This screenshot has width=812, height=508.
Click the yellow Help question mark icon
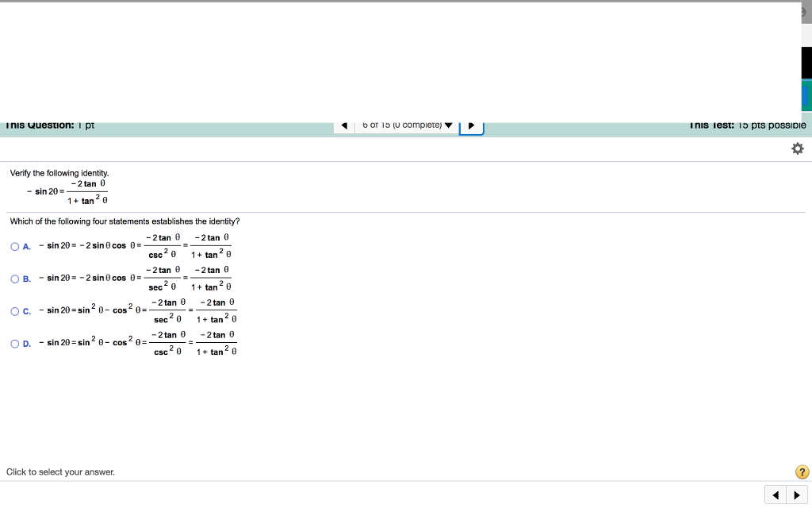pyautogui.click(x=802, y=471)
